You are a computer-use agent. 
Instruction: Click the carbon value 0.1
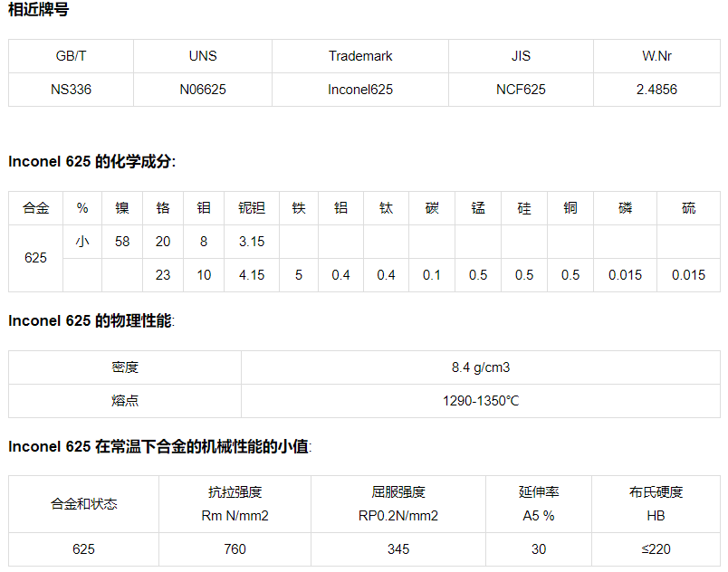coord(432,275)
